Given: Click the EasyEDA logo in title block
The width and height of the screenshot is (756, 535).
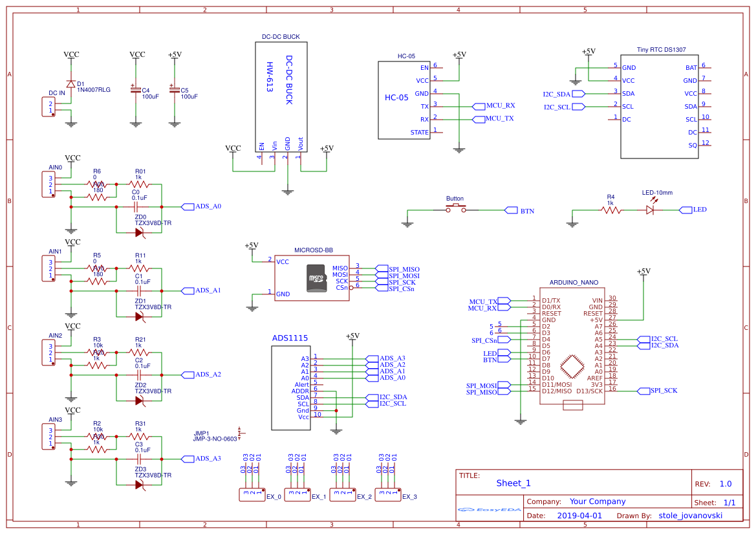Looking at the screenshot, I should [490, 509].
